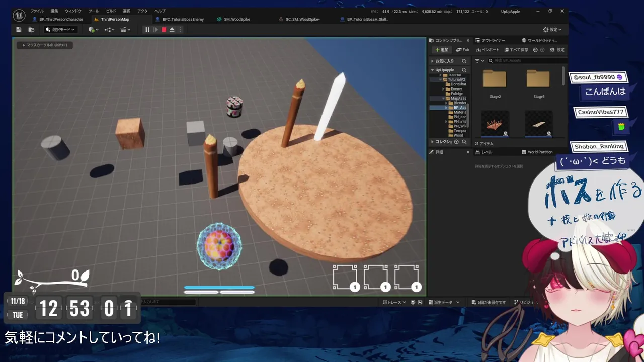The image size is (644, 362).
Task: Switch to the GC_SM_WoodSpike+ tab
Action: [x=299, y=19]
